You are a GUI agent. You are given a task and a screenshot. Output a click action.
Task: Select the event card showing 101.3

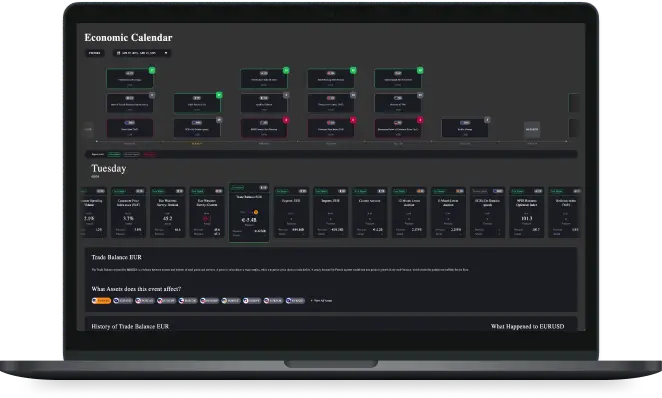(x=526, y=212)
